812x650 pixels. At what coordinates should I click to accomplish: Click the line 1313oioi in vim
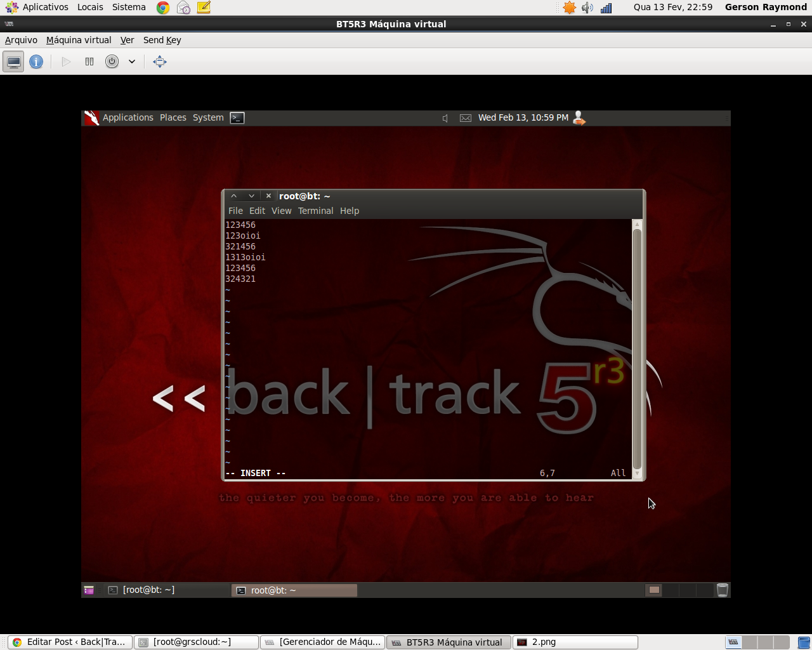[246, 257]
